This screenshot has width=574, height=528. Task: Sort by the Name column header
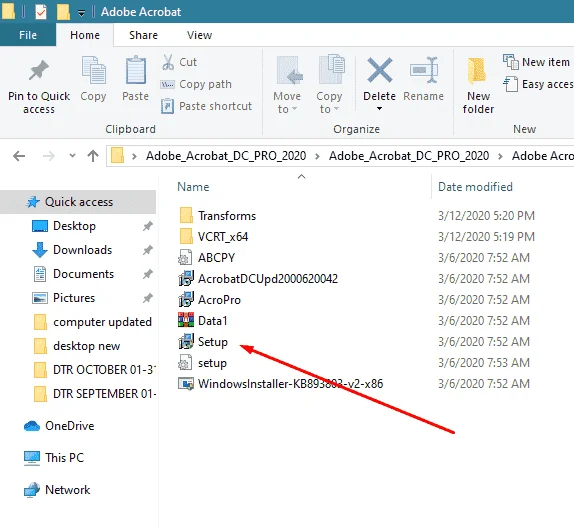[193, 187]
